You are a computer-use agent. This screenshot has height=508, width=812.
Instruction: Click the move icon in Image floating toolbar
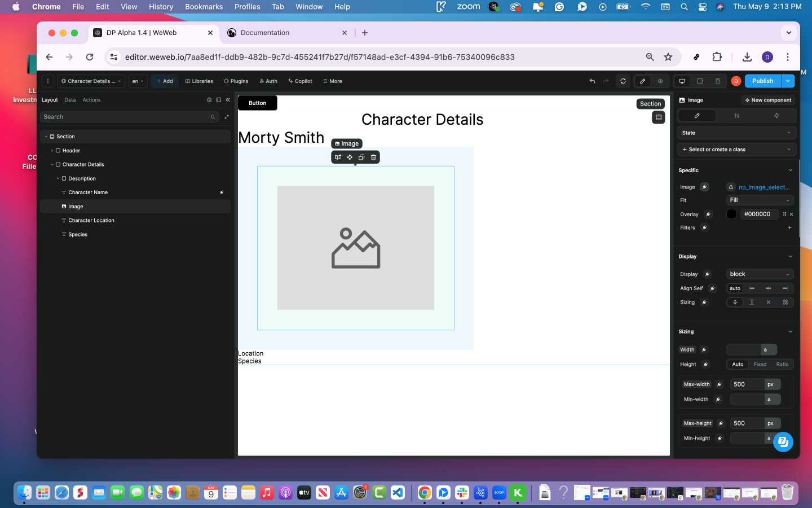point(350,157)
